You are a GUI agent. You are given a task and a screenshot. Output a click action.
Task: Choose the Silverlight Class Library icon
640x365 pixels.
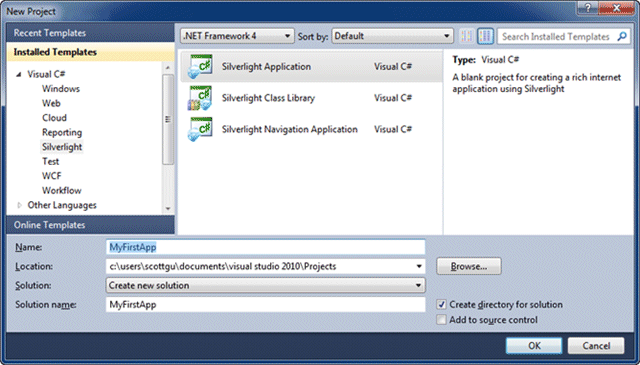[x=200, y=98]
